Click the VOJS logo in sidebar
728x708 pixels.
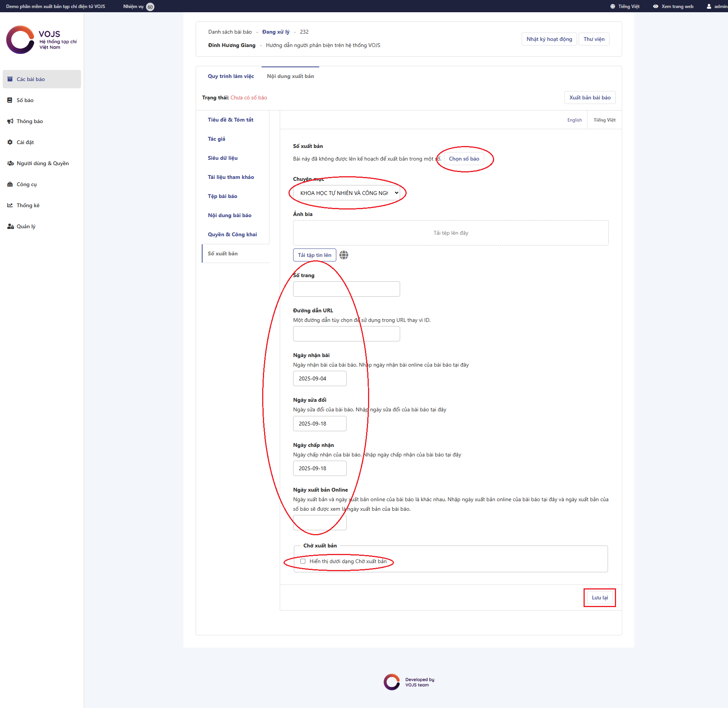coord(41,40)
